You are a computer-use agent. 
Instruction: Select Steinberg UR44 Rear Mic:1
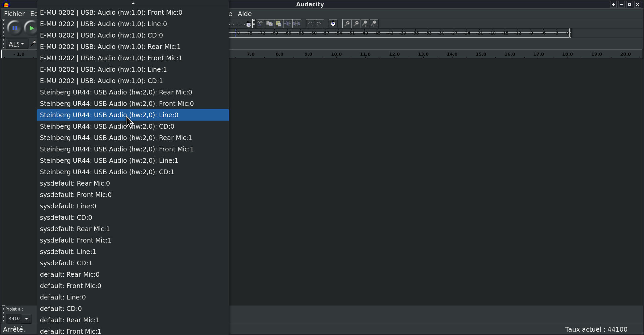coord(133,138)
